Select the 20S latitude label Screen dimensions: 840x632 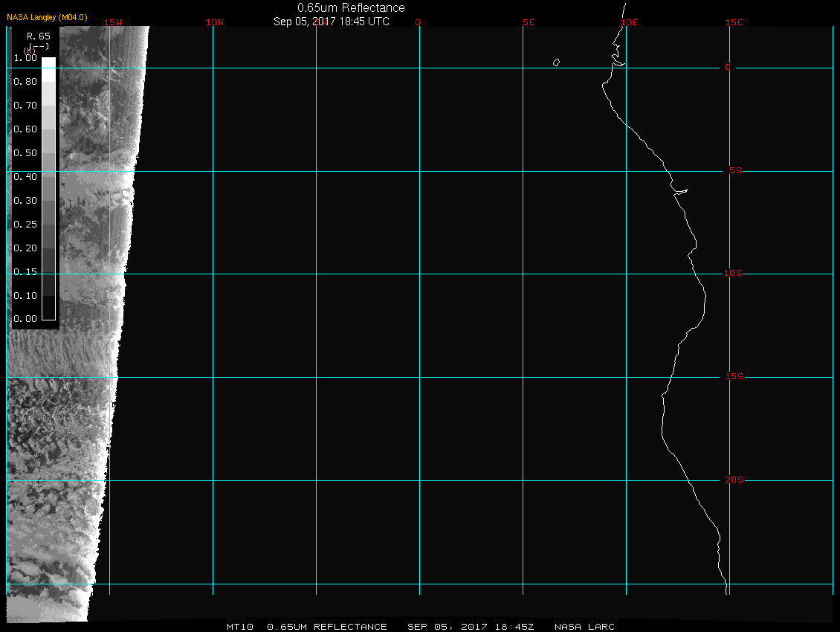(734, 480)
